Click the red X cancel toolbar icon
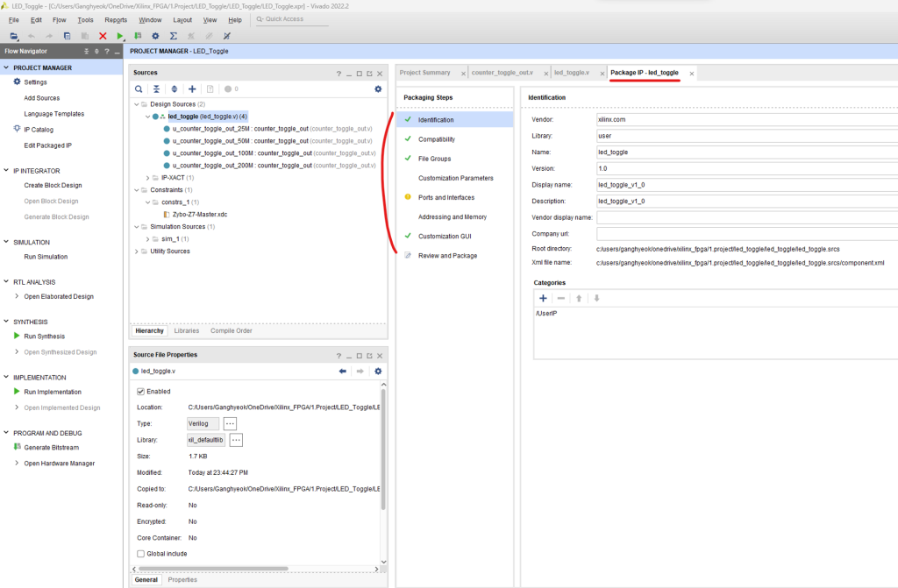 (x=103, y=36)
